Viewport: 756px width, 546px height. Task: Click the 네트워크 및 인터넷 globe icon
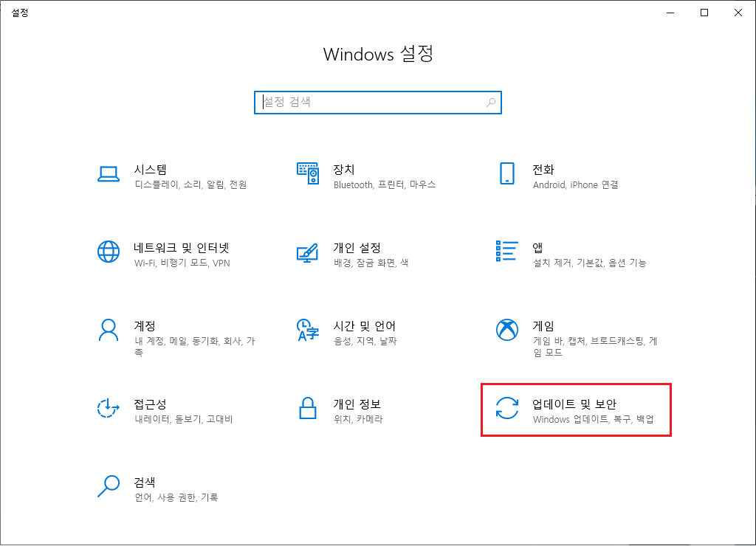(x=109, y=252)
